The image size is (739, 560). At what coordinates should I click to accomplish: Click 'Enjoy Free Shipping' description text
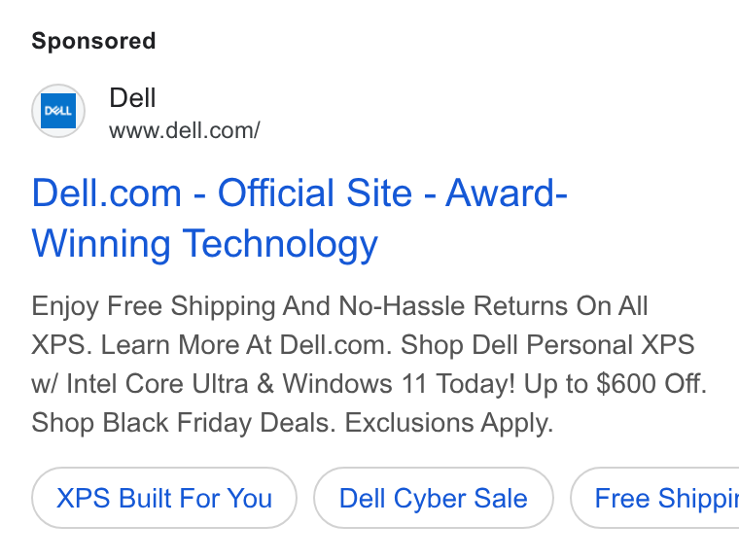tap(154, 306)
